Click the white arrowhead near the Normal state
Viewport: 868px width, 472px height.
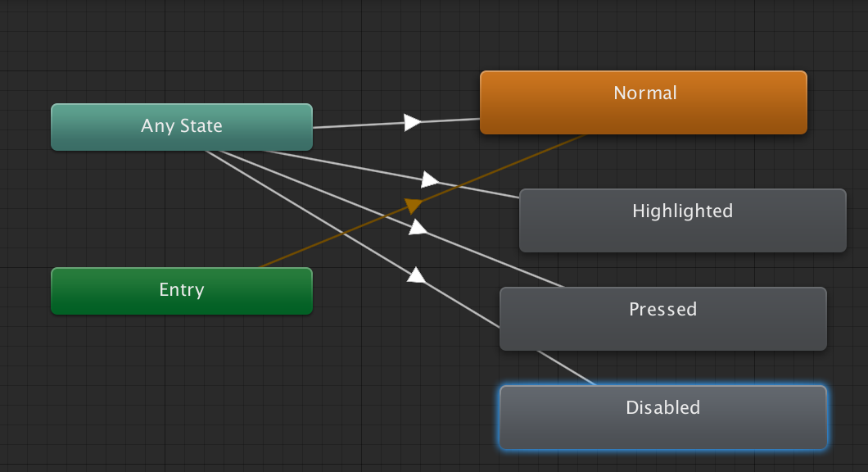point(411,120)
